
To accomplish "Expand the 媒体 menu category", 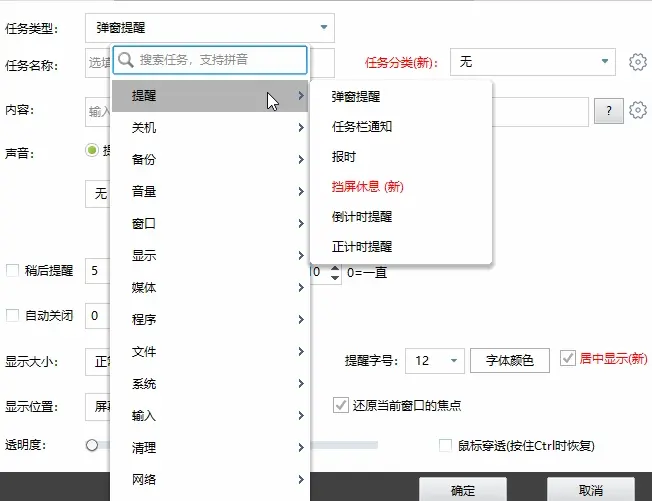I will [210, 288].
